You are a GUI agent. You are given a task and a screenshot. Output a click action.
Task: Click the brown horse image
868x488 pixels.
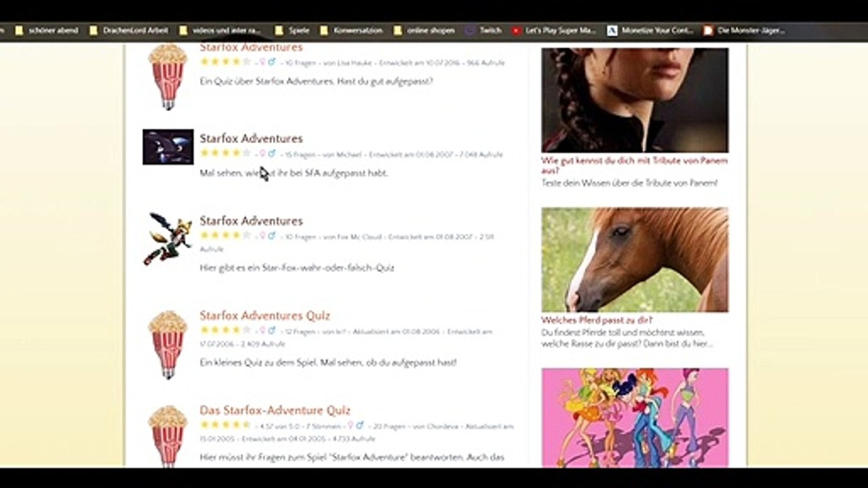(635, 260)
